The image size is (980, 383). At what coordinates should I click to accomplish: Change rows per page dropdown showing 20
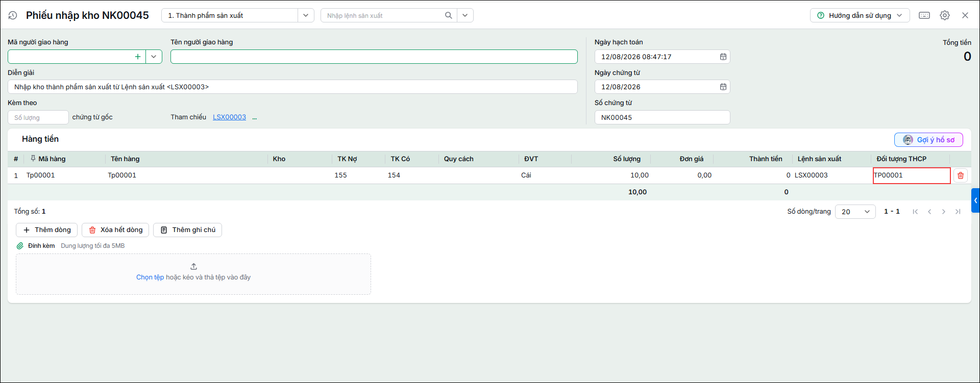855,212
